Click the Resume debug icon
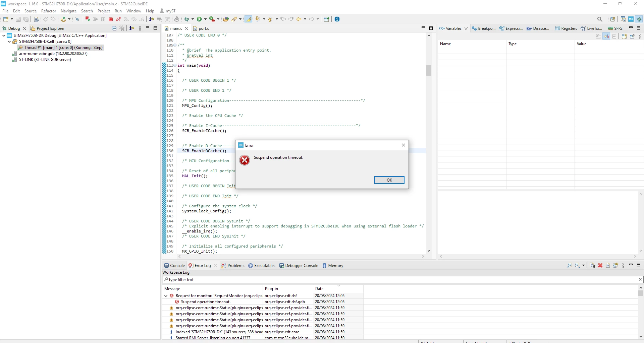 point(96,19)
